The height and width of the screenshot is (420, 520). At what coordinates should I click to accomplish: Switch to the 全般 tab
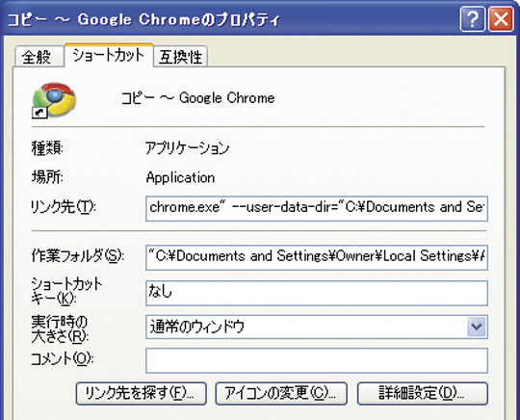click(39, 57)
